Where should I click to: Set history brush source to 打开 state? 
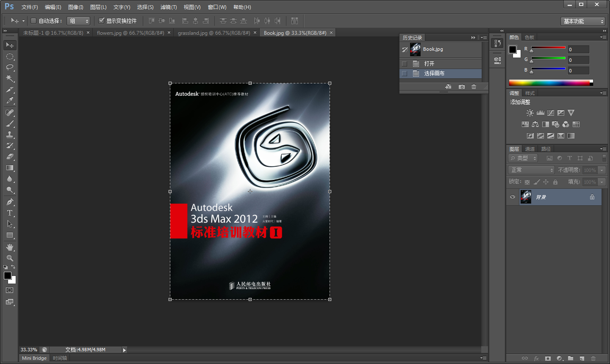tap(405, 64)
